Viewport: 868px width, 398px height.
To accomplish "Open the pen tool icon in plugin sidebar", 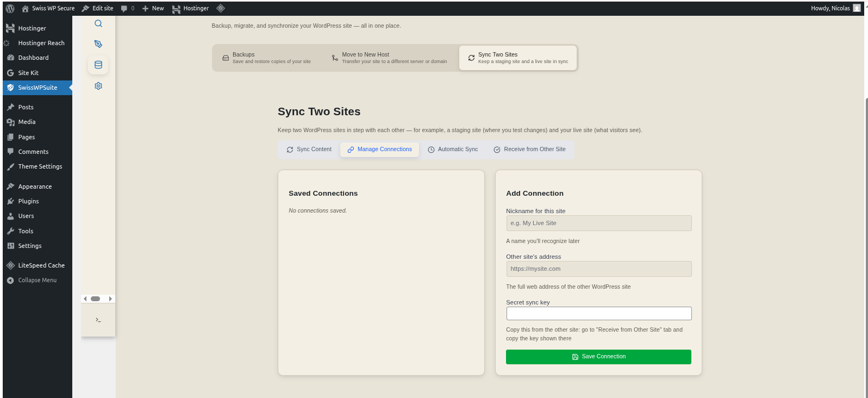I will (x=98, y=44).
